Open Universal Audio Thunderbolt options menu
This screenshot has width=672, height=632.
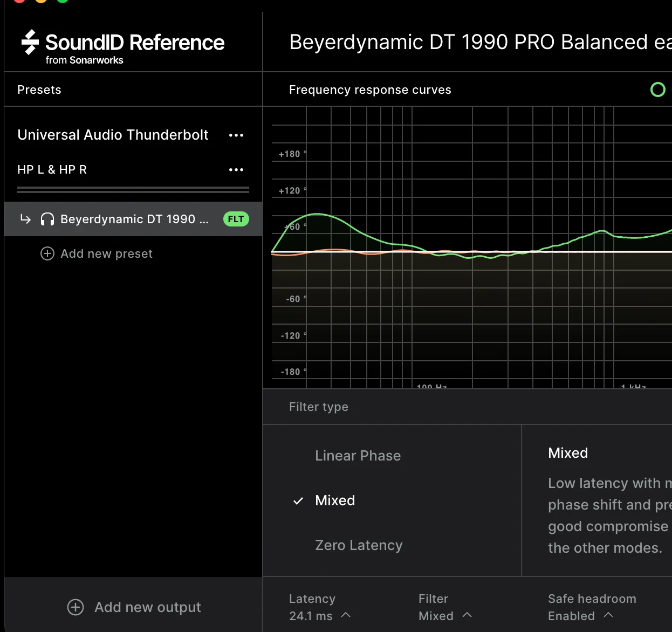pyautogui.click(x=236, y=135)
